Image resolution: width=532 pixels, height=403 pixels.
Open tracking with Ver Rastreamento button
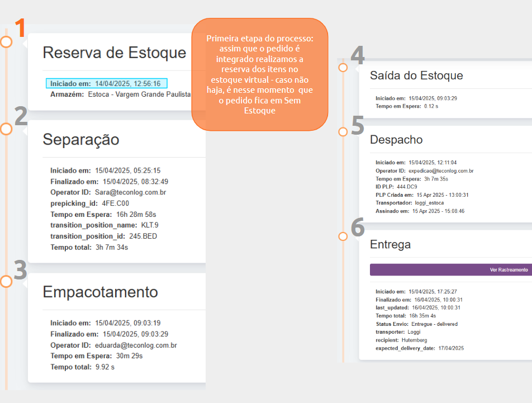(450, 270)
